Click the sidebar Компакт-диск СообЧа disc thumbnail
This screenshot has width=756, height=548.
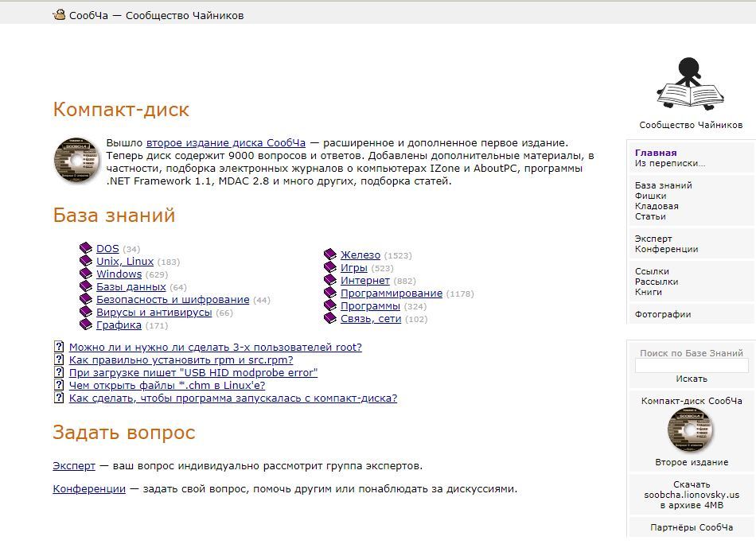click(690, 430)
